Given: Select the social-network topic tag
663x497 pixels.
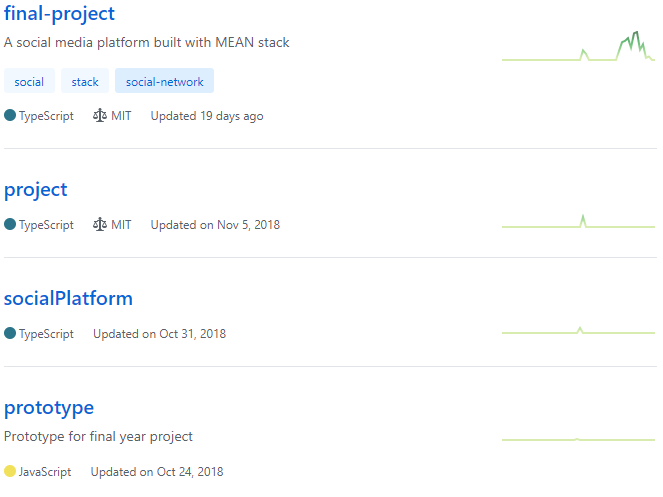Looking at the screenshot, I should click(x=164, y=81).
